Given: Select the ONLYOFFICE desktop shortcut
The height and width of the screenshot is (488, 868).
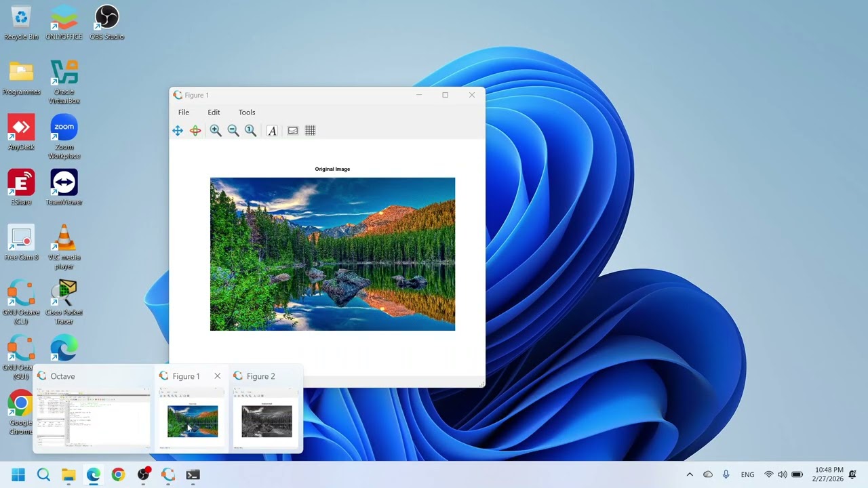Looking at the screenshot, I should click(x=64, y=22).
